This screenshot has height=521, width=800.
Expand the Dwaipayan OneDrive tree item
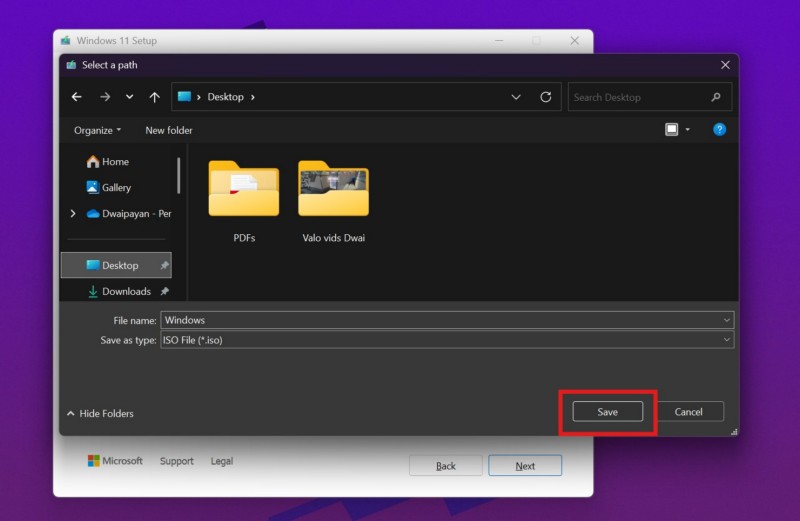pyautogui.click(x=73, y=213)
